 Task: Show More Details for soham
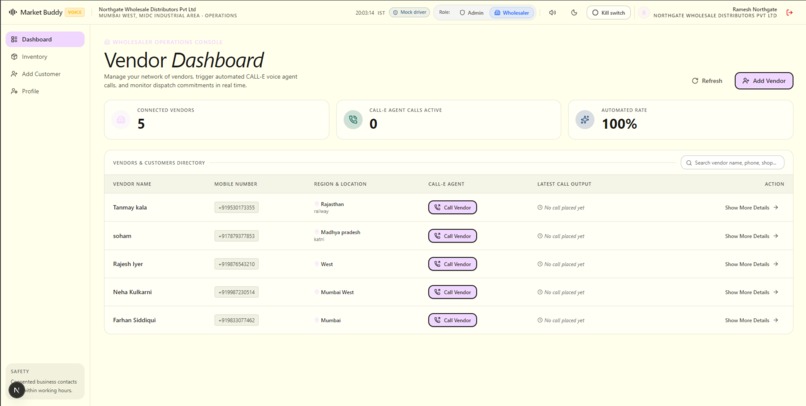752,236
